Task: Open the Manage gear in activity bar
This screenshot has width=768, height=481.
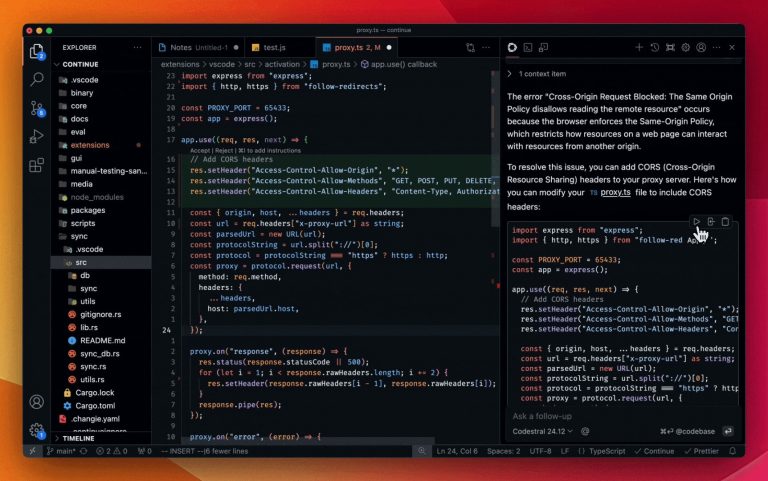Action: 37,431
